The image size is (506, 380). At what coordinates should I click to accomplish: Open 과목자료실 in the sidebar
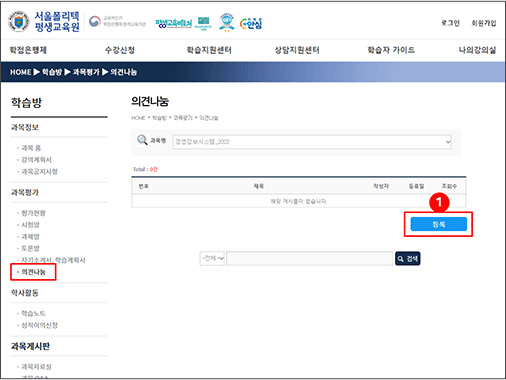tap(36, 367)
